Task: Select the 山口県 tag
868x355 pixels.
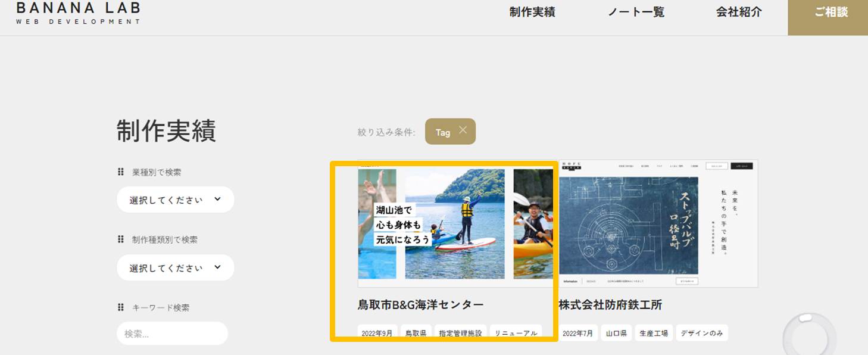Action: (616, 333)
